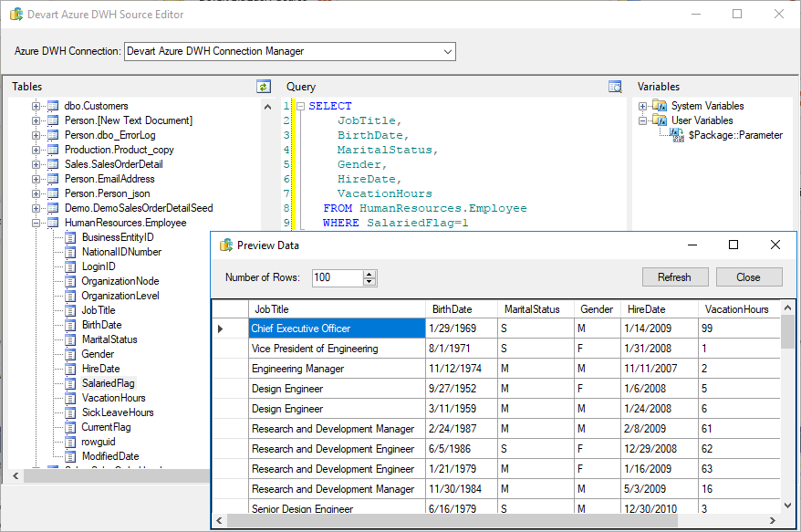Open the Azure DWH Connection dropdown
This screenshot has width=801, height=532.
tap(447, 51)
